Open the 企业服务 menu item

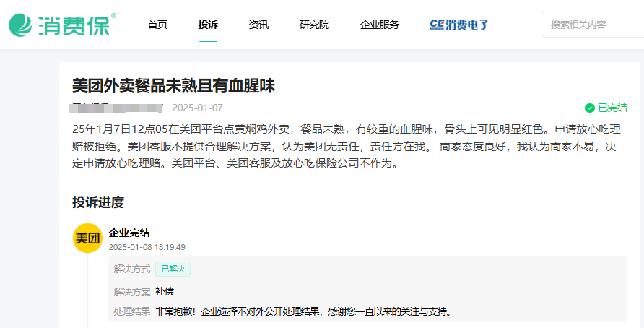coord(380,25)
